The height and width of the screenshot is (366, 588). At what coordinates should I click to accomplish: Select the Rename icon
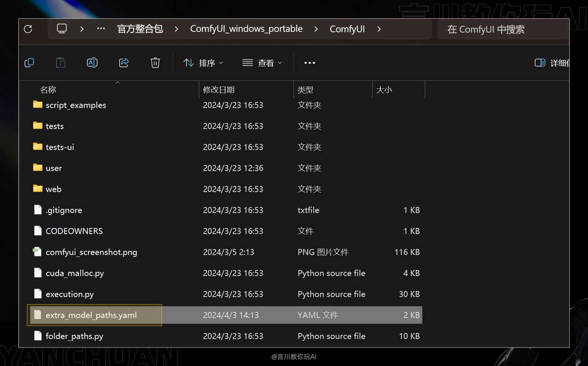(92, 62)
